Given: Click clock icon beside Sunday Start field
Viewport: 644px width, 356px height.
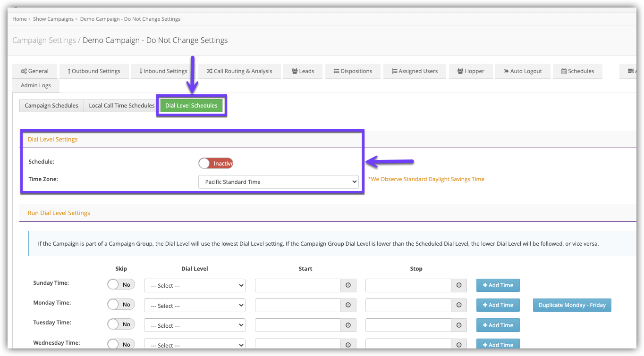Looking at the screenshot, I should [348, 286].
